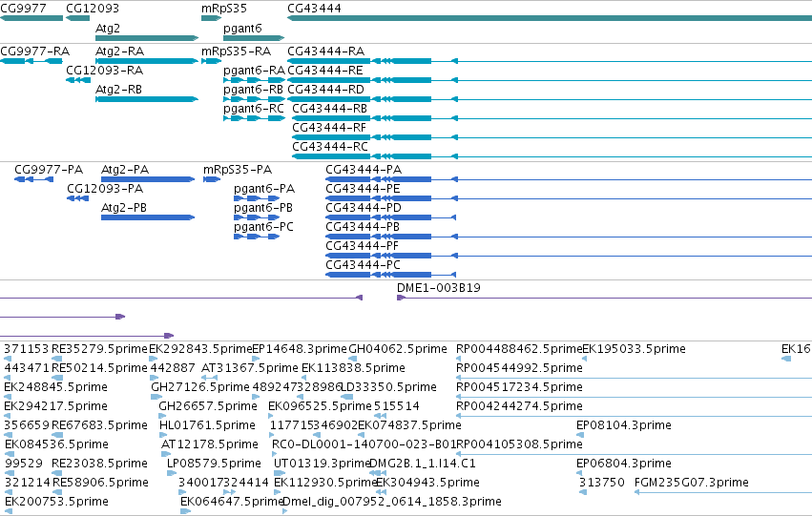
Task: Click feature EK113838.5prime
Action: click(353, 368)
